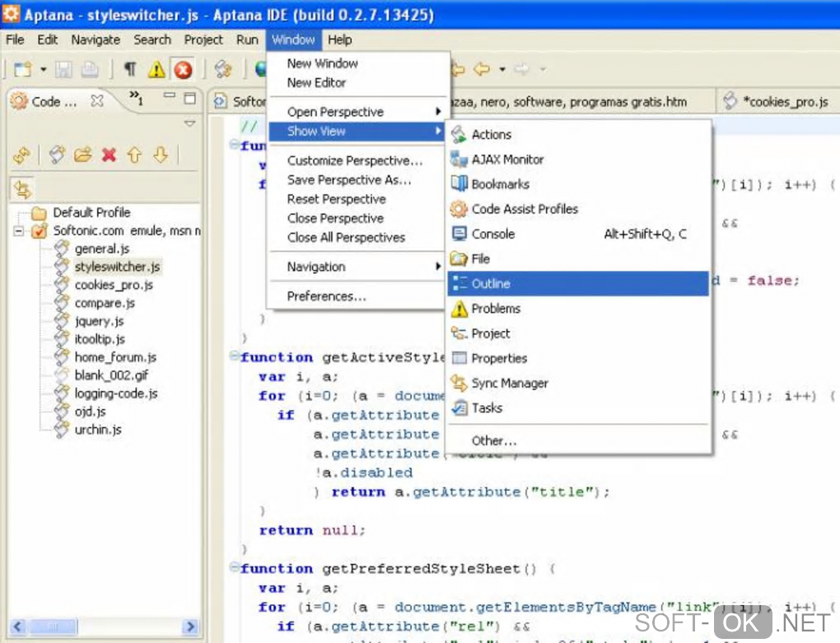
Task: Show the Console view
Action: pos(578,234)
